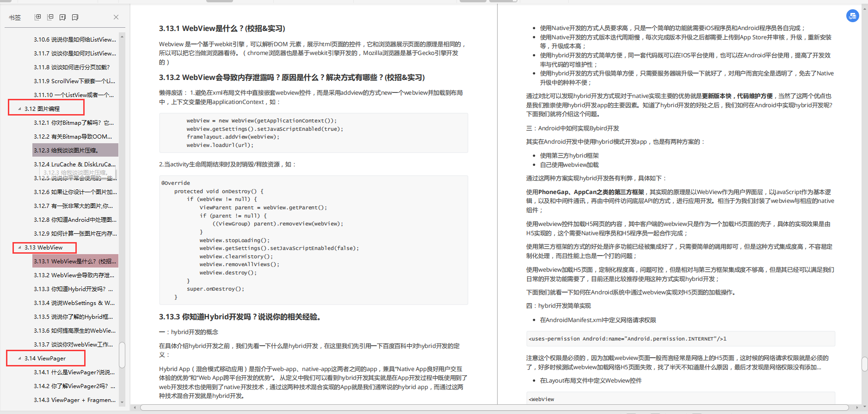Collapse the 3.14 ViewPager bookmark section
Viewport: 868px width, 414px height.
click(19, 359)
